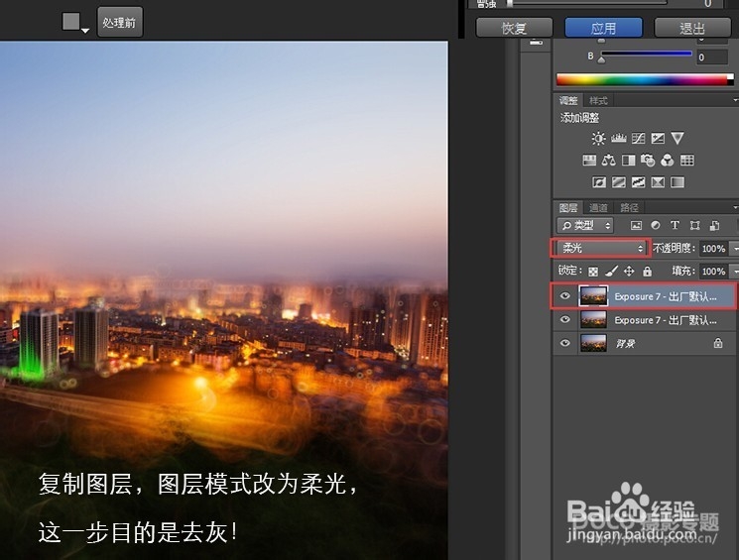This screenshot has height=560, width=739.
Task: Add a Gradient Map adjustment
Action: point(677,182)
